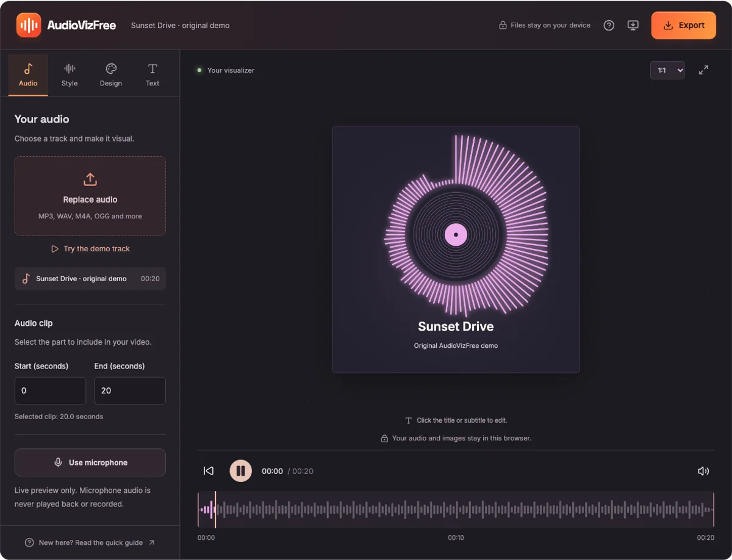732x560 pixels.
Task: Open the Design tab
Action: coord(111,75)
